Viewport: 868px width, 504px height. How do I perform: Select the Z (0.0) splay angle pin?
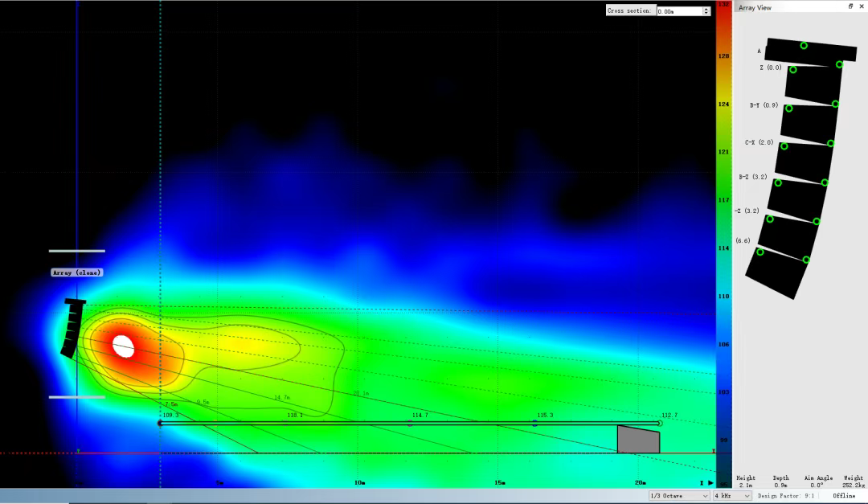pos(793,70)
